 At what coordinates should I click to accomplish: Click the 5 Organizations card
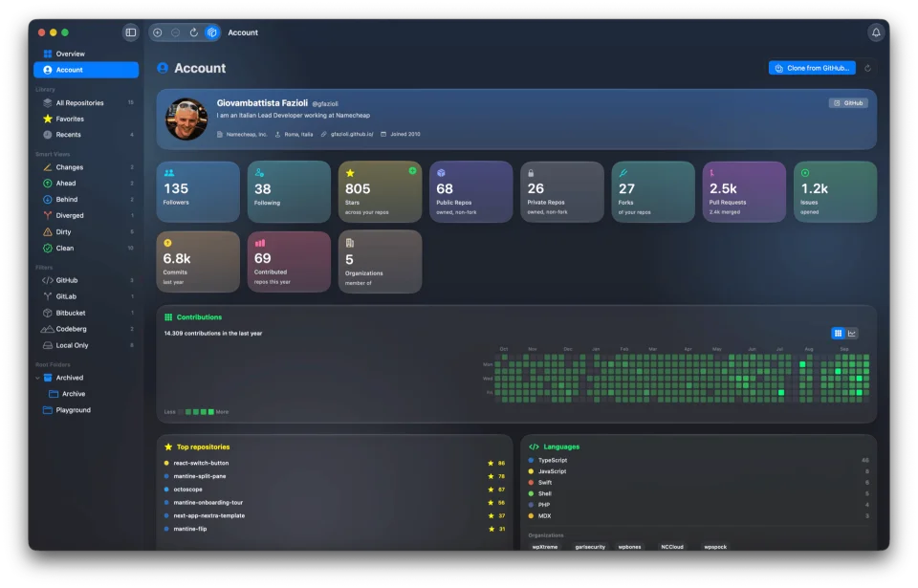click(380, 262)
